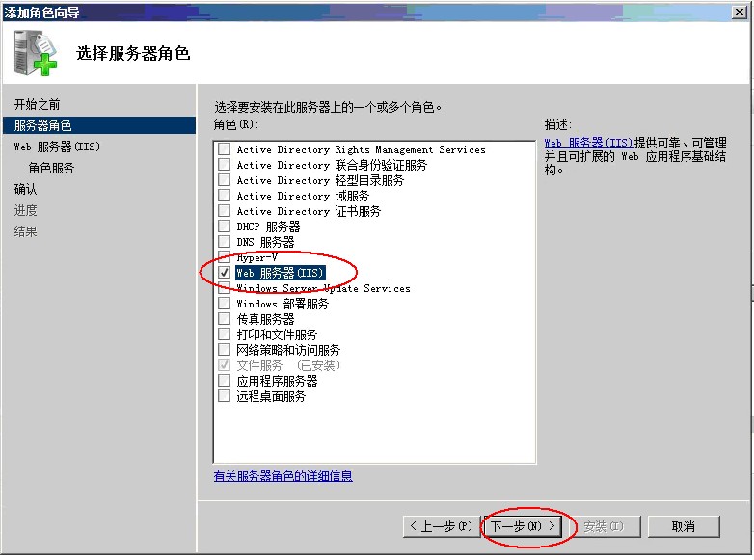Click the 下一步(N) next button

pyautogui.click(x=524, y=526)
